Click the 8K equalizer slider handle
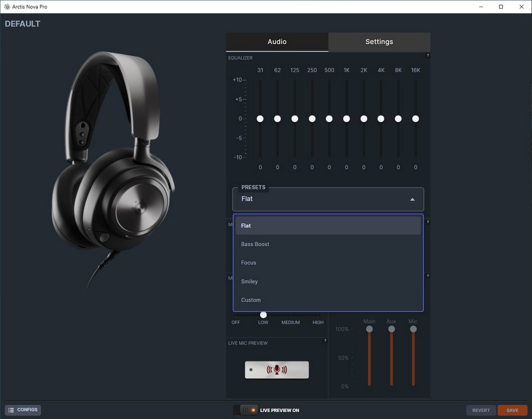Viewport: 532px width, 419px height. click(x=398, y=119)
